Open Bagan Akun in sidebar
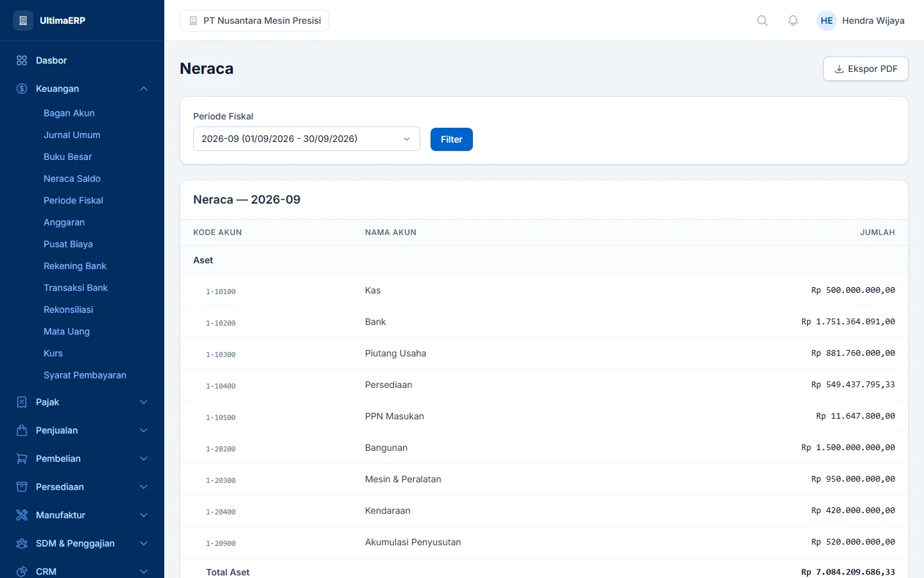The width and height of the screenshot is (924, 578). (69, 113)
